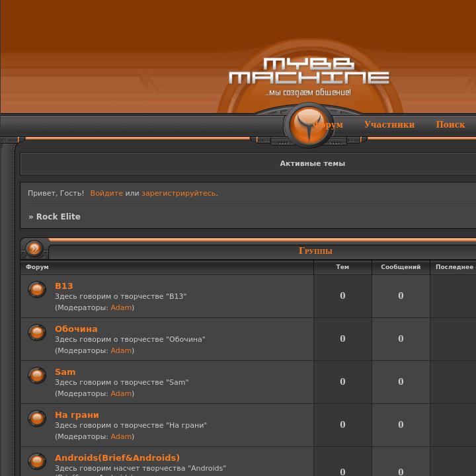Image resolution: width=476 pixels, height=476 pixels.
Task: Click the status icon beside B13 forum
Action: 37,290
